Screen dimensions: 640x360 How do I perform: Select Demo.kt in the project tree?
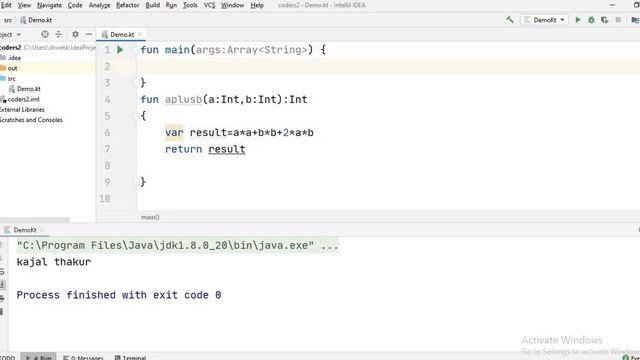click(28, 89)
